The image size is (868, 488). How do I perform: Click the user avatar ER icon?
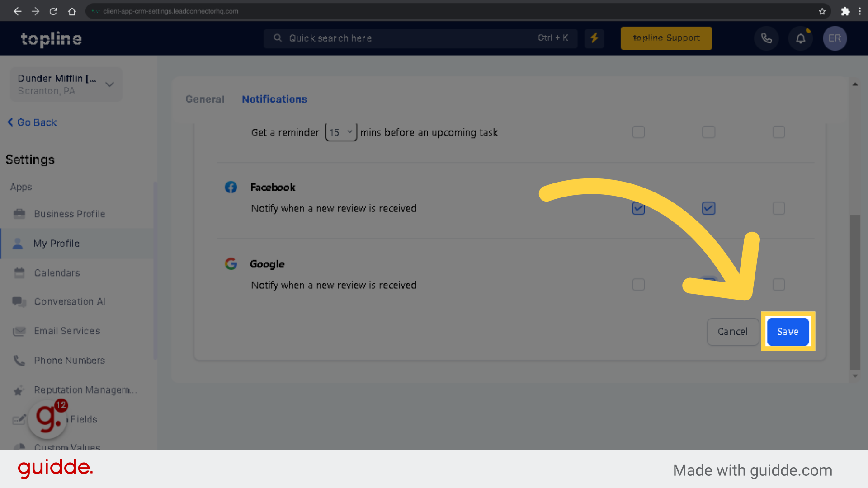834,38
